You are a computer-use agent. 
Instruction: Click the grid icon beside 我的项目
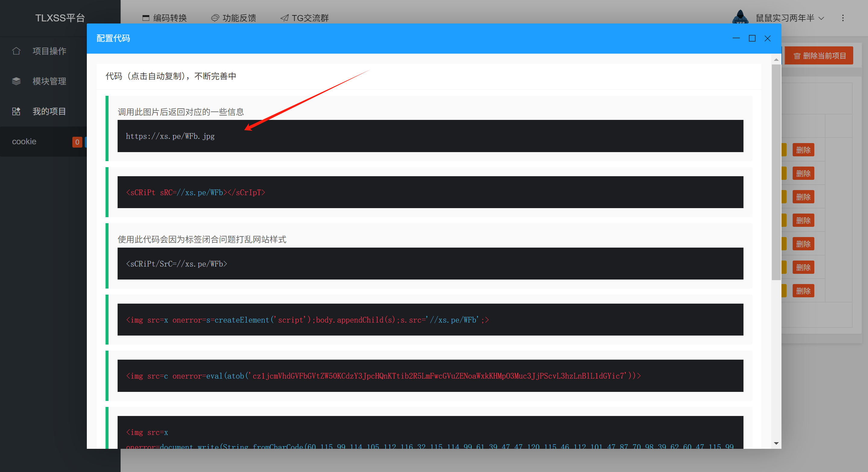tap(16, 111)
